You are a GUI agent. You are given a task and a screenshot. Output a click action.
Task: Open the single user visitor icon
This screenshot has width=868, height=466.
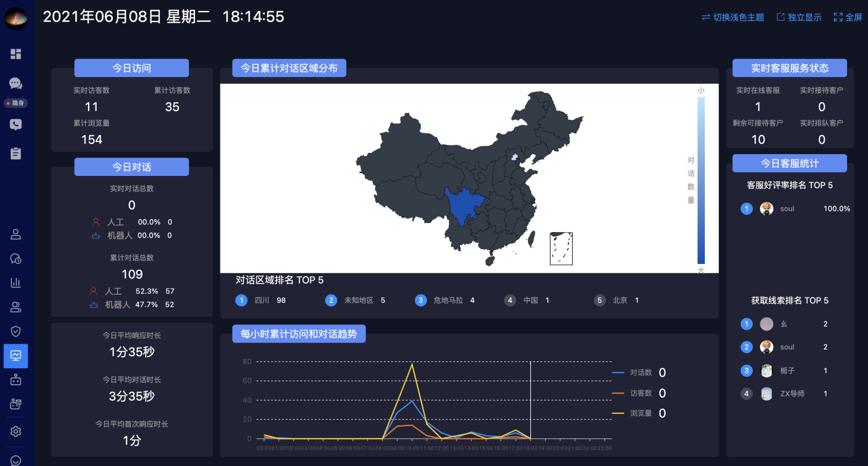[16, 234]
